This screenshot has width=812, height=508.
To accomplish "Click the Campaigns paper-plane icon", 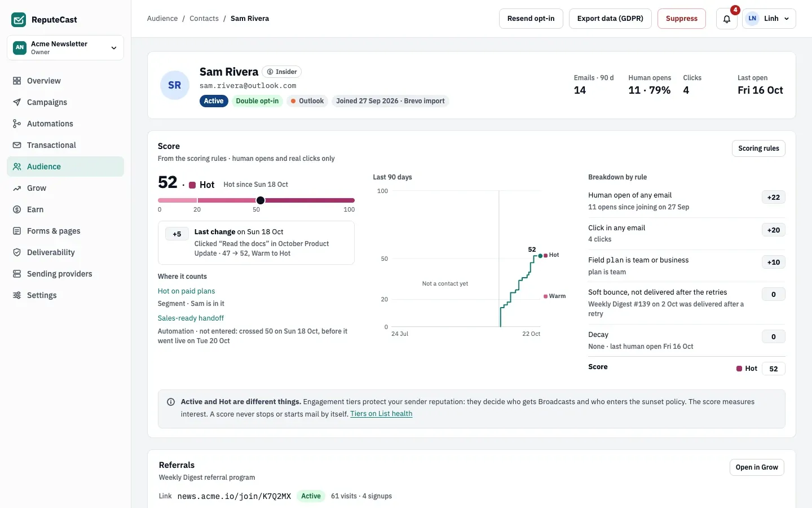I will tap(17, 102).
